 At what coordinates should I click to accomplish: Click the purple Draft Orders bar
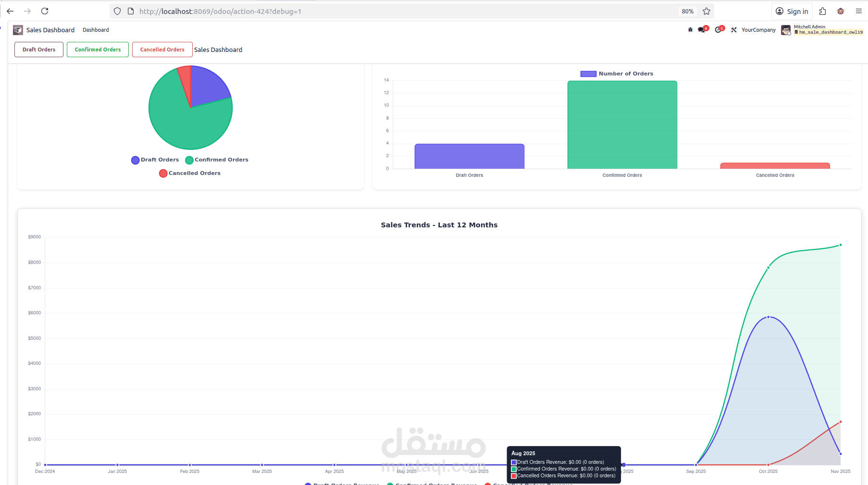(x=470, y=156)
